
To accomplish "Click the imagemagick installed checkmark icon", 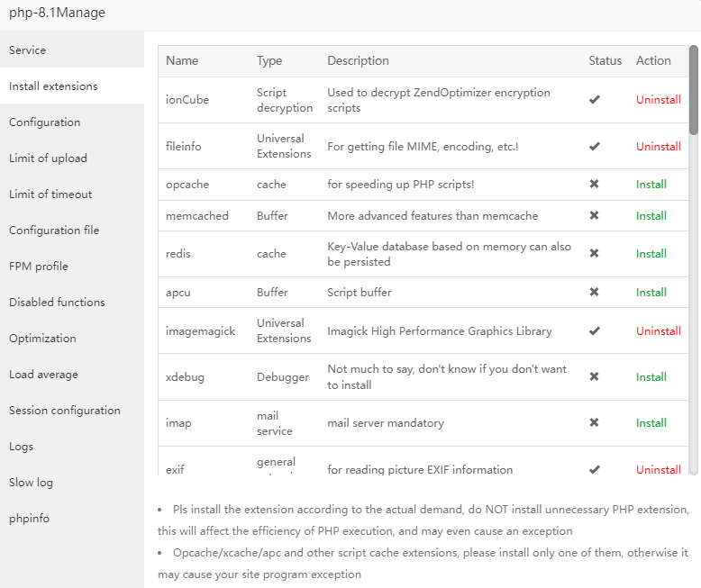I will coord(595,331).
